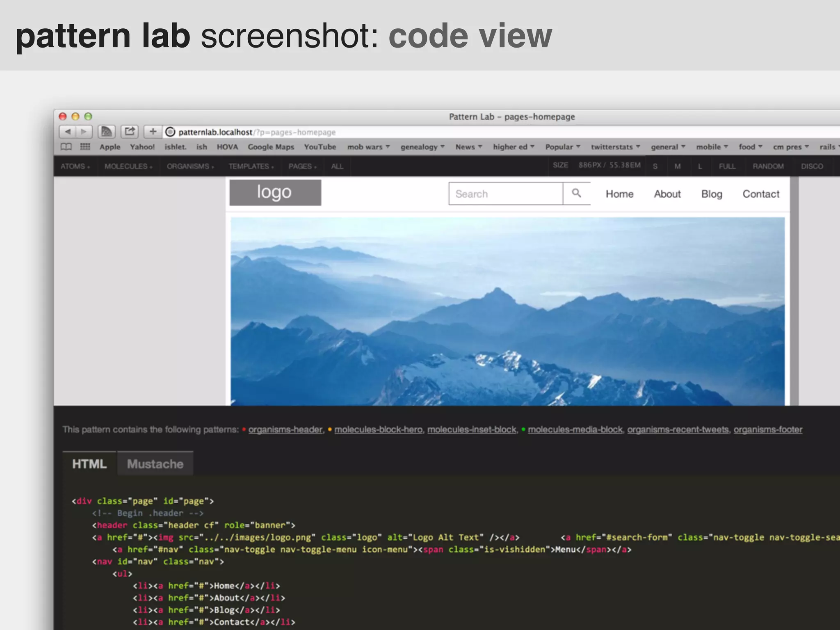Switch to the Mustache code tab

click(x=155, y=464)
